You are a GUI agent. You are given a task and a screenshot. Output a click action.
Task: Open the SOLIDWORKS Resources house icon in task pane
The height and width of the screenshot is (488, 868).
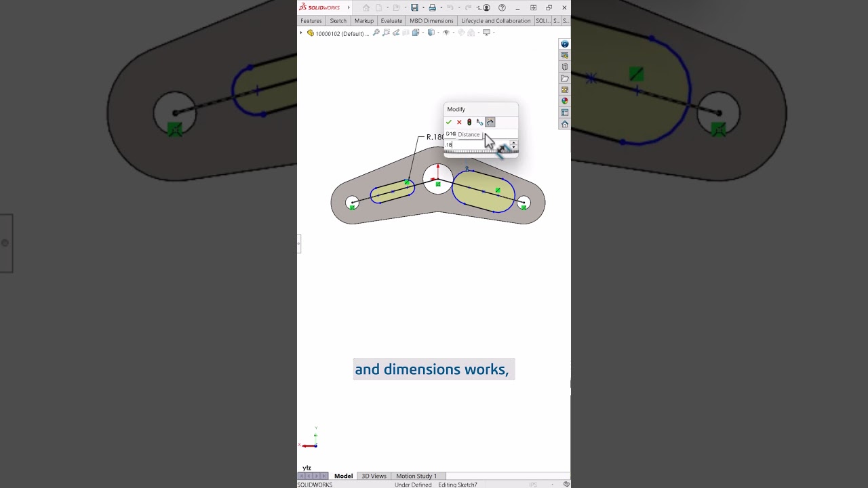tap(564, 124)
